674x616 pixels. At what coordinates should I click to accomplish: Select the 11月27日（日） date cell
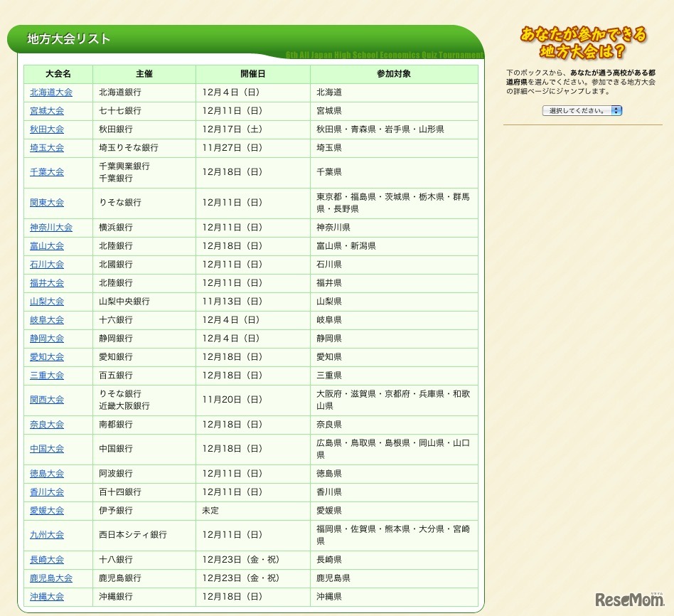253,148
